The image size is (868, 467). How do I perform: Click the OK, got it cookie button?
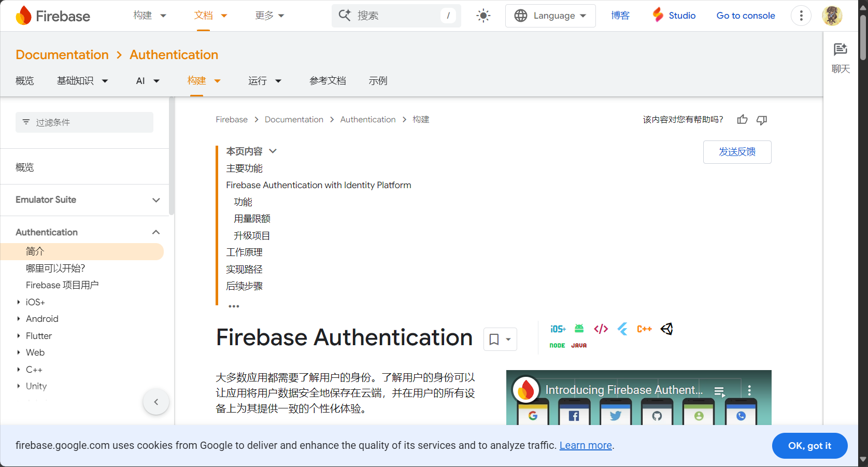809,446
